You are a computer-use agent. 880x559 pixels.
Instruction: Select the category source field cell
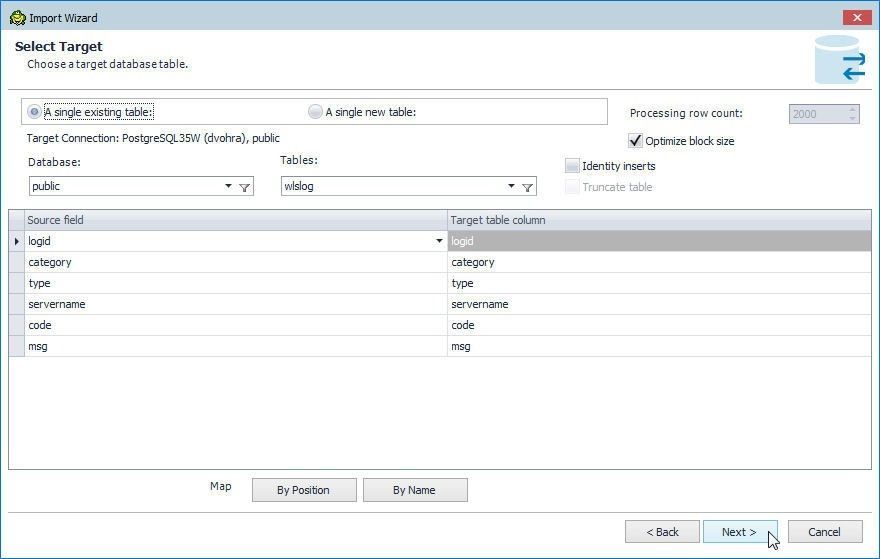[x=236, y=262]
